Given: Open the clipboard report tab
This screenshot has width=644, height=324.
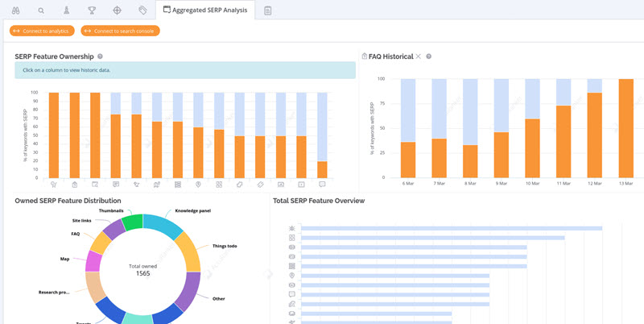Looking at the screenshot, I should click(x=267, y=10).
